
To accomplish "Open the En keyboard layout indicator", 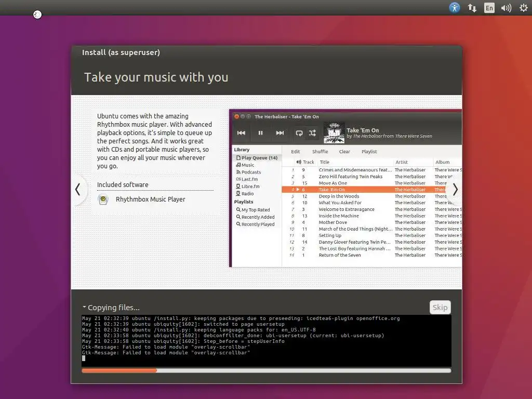I will tap(489, 8).
